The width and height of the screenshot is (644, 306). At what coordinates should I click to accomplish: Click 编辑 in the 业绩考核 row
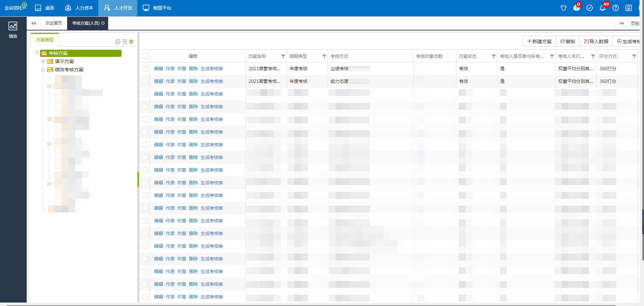(x=159, y=69)
